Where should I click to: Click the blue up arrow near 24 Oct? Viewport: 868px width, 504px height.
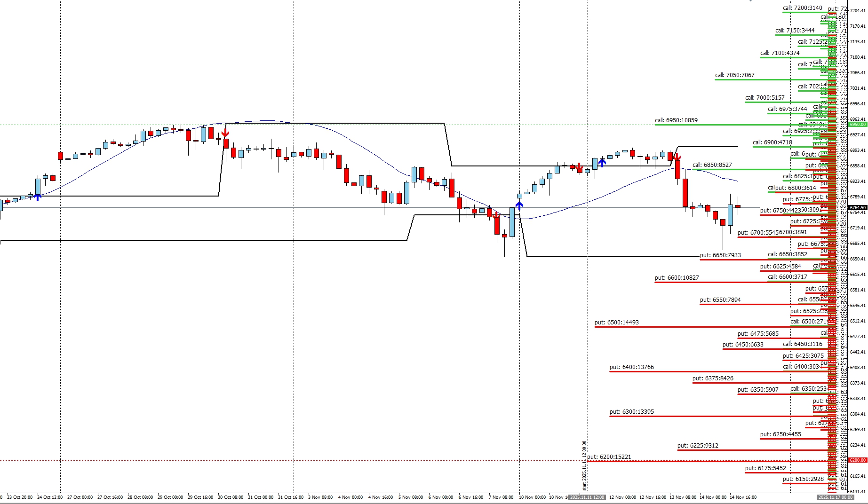(x=38, y=197)
